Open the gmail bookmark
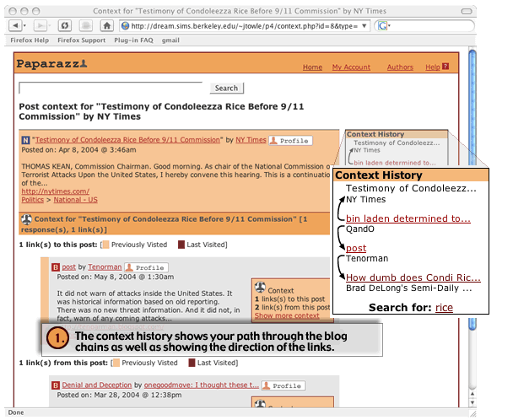513x420 pixels. [170, 40]
